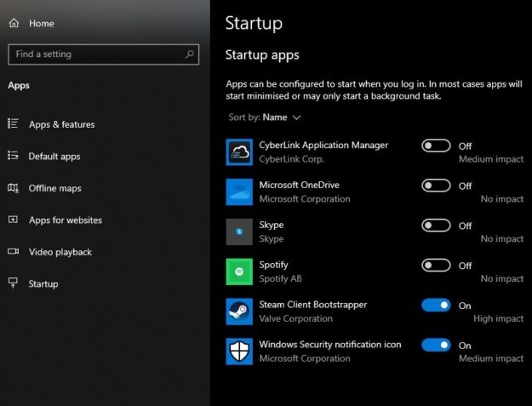Turn off Windows Security notification icon toggle
532x406 pixels.
point(436,345)
